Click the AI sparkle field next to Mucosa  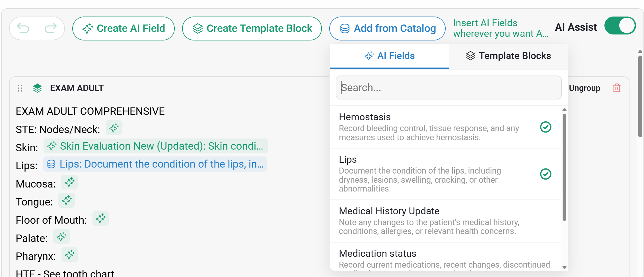pos(69,182)
